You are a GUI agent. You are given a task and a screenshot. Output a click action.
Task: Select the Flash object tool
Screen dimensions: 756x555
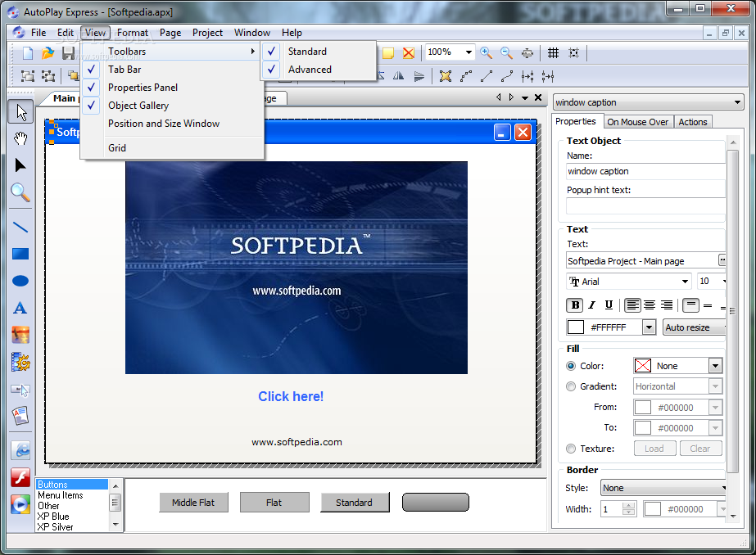click(20, 477)
